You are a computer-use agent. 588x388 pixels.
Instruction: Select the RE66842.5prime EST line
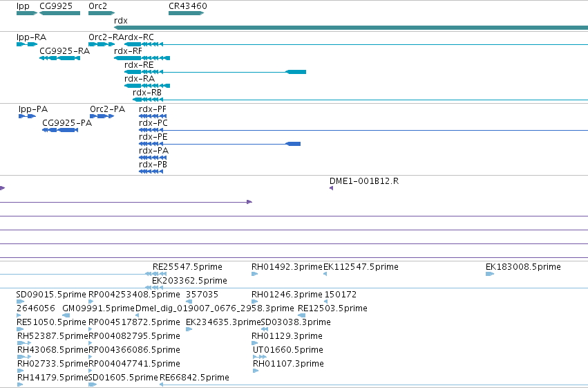pos(374,385)
